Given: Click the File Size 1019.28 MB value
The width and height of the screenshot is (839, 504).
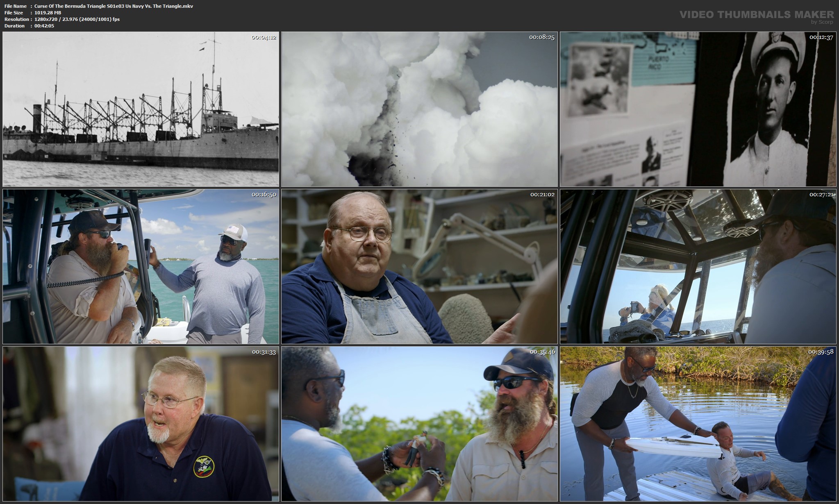Looking at the screenshot, I should (48, 13).
